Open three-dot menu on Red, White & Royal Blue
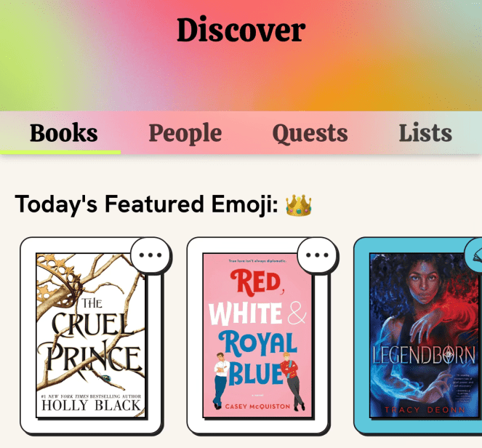This screenshot has height=448, width=482. (317, 255)
